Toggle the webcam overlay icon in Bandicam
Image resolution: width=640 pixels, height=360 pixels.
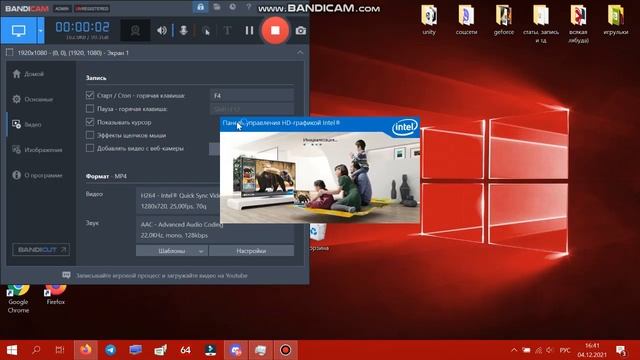pos(135,31)
